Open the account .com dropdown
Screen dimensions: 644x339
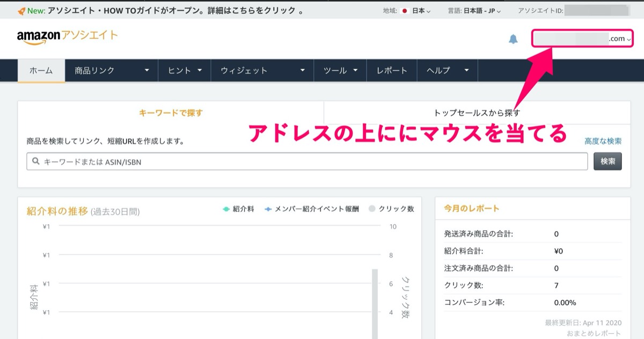tap(583, 39)
